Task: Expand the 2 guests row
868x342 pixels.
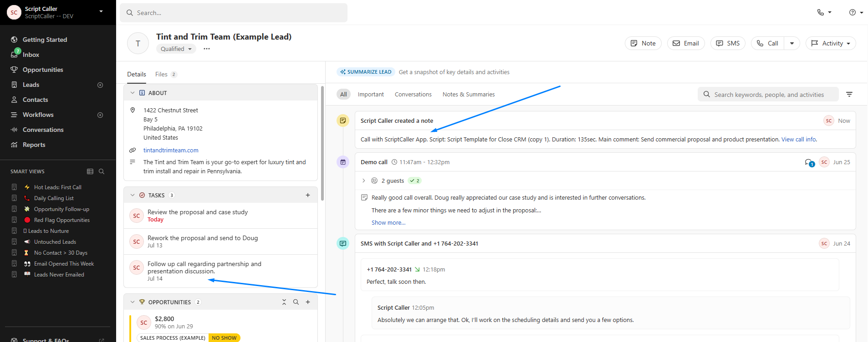Action: [364, 181]
